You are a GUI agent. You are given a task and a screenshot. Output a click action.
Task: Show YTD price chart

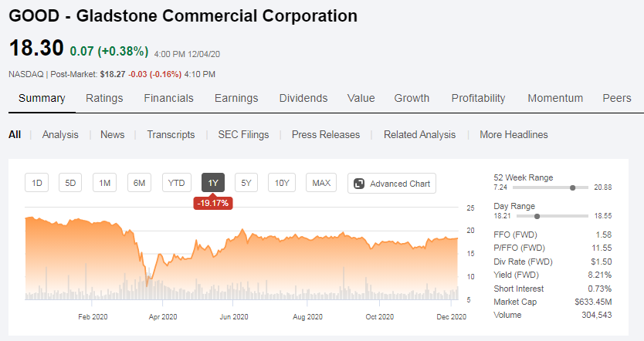point(177,183)
